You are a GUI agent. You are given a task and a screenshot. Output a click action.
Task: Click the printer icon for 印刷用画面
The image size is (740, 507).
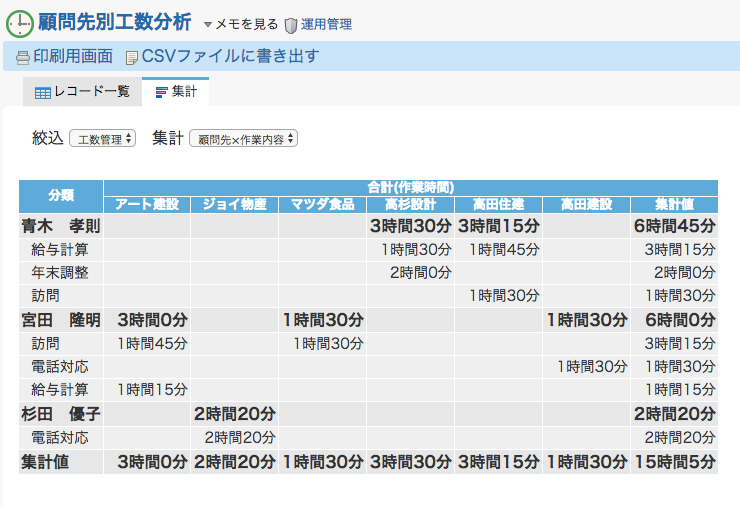point(23,58)
